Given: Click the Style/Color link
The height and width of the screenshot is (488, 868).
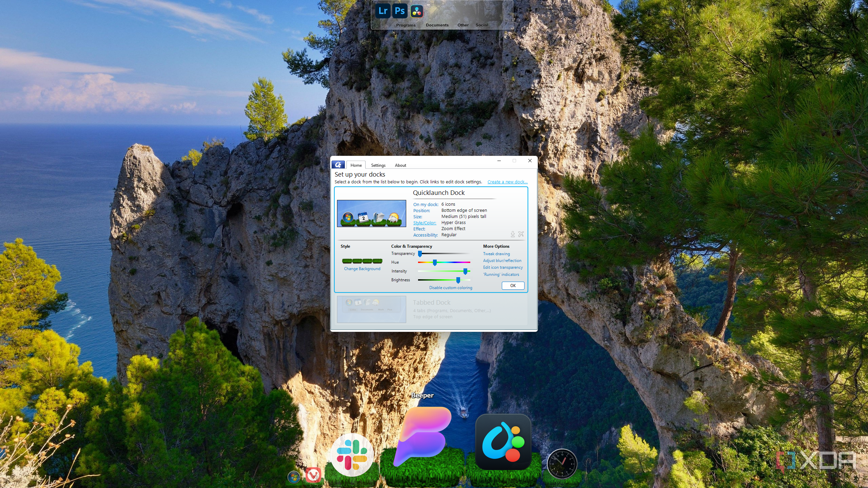Looking at the screenshot, I should coord(425,223).
